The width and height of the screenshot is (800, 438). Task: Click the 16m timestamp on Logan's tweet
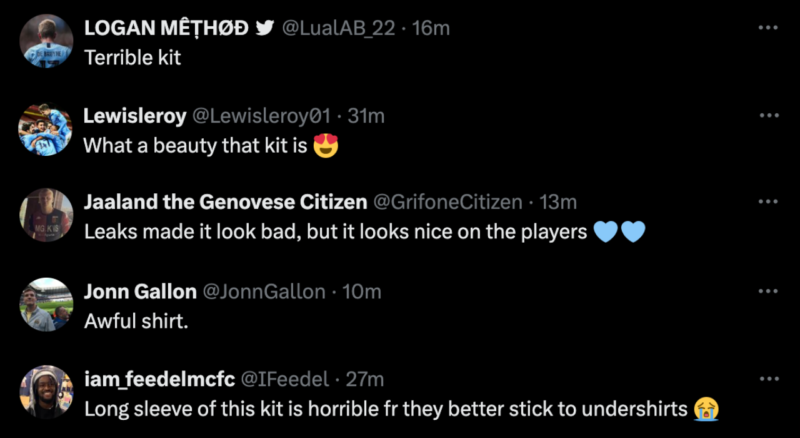(431, 28)
